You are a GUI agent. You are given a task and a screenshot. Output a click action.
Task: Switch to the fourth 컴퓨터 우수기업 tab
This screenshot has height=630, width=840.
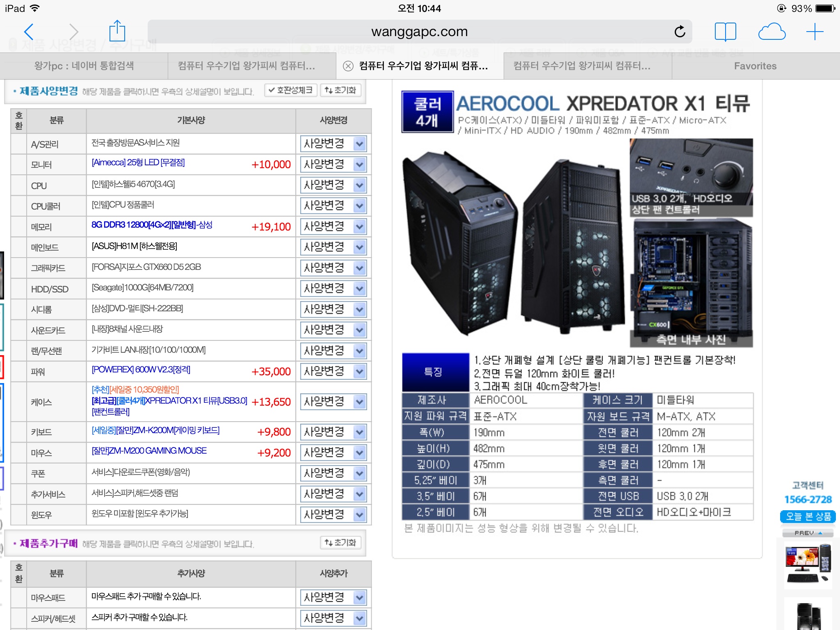[588, 66]
